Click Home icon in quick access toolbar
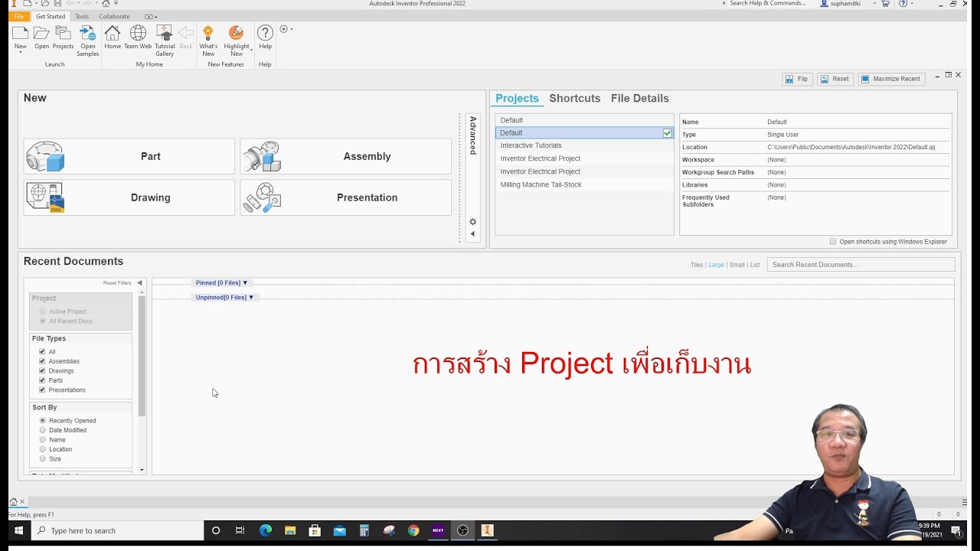The width and height of the screenshot is (980, 551). 106,4
